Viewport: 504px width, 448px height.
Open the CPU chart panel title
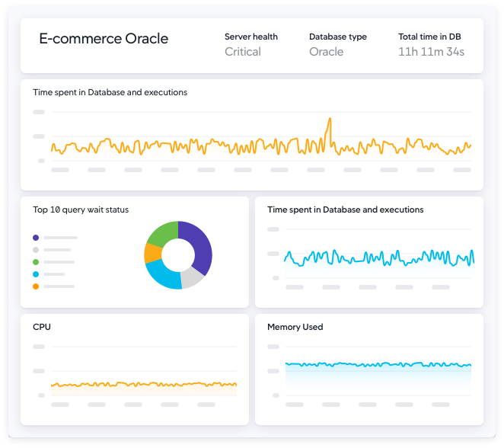pyautogui.click(x=42, y=327)
